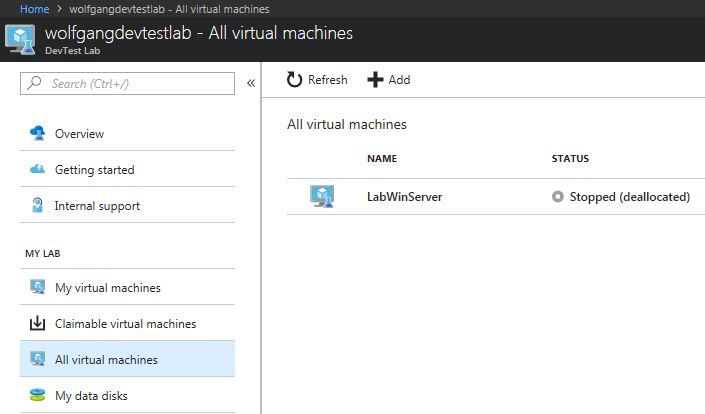This screenshot has height=414, width=705.
Task: Click the Getting started icon
Action: 38,170
